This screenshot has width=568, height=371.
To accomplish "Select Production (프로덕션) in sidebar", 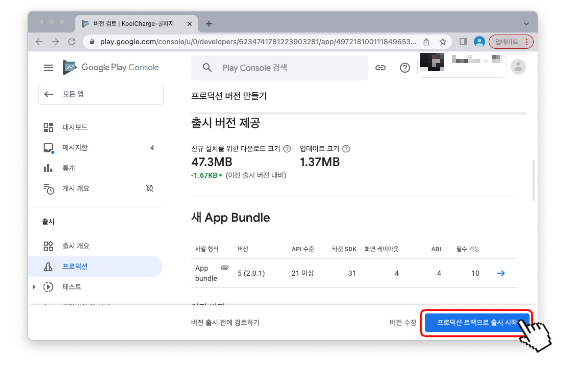I will pyautogui.click(x=96, y=267).
